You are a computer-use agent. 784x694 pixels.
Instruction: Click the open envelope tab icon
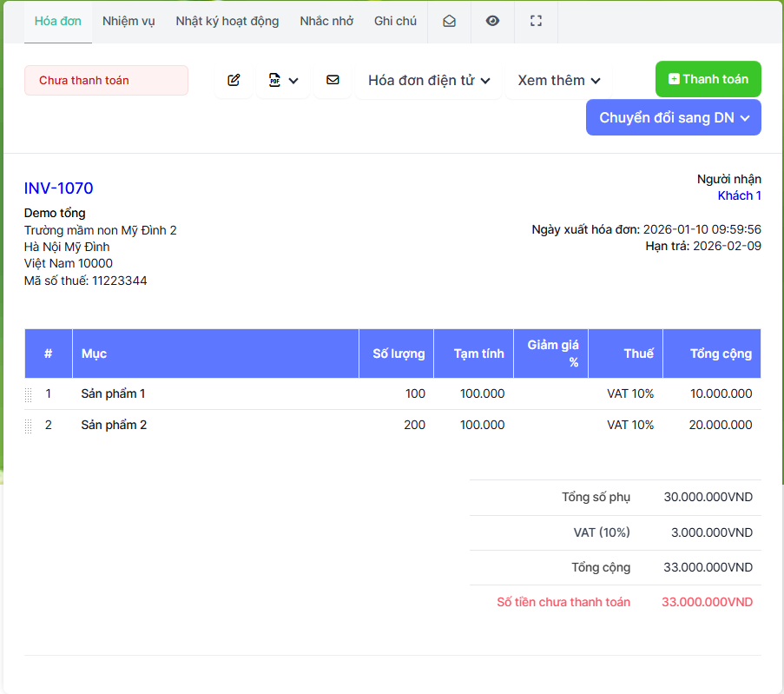(x=449, y=21)
